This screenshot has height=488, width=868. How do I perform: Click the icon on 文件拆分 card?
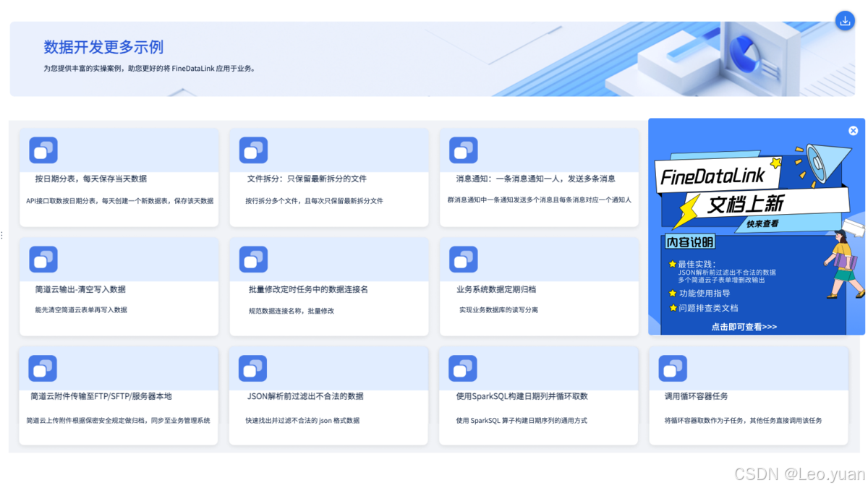point(253,150)
